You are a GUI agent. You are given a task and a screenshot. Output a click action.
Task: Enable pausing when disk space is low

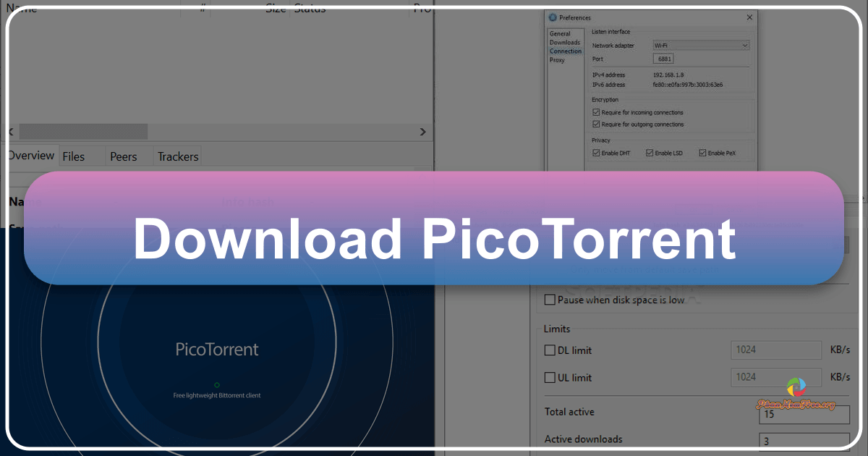[x=550, y=299]
